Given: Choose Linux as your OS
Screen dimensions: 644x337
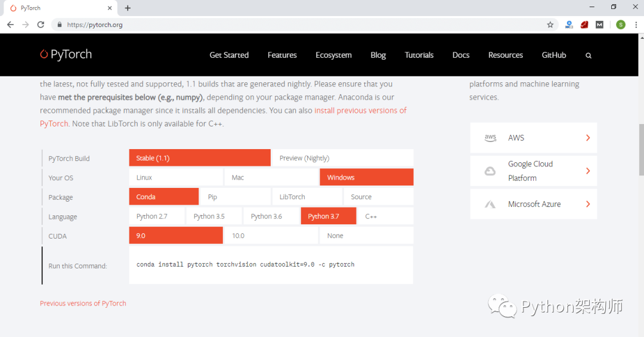Looking at the screenshot, I should pos(176,177).
